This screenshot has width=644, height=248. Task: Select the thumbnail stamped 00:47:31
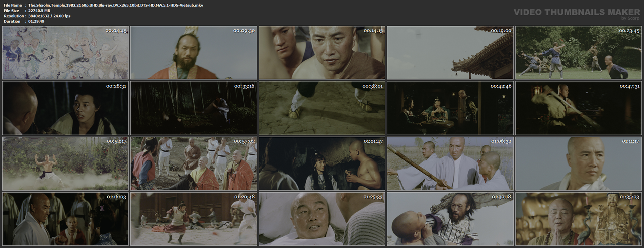(x=579, y=108)
